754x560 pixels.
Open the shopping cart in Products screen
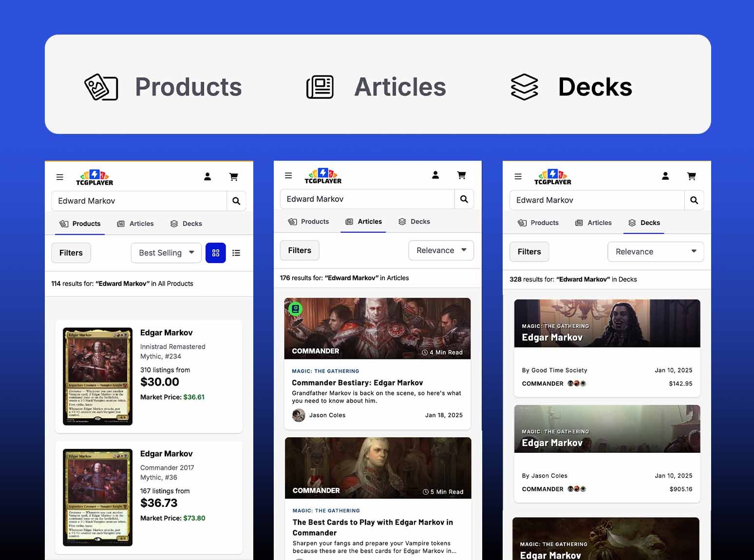233,177
